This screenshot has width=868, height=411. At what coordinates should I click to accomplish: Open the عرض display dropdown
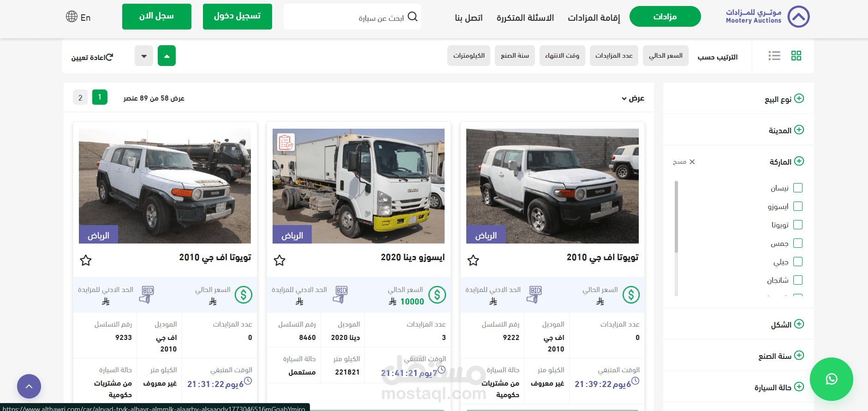tap(633, 98)
